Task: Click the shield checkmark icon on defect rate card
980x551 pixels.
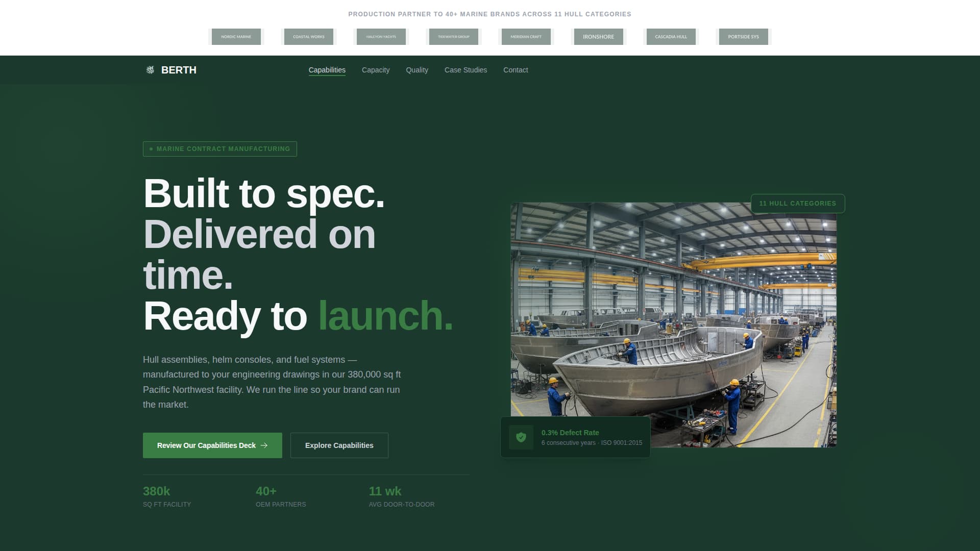Action: coord(522,437)
